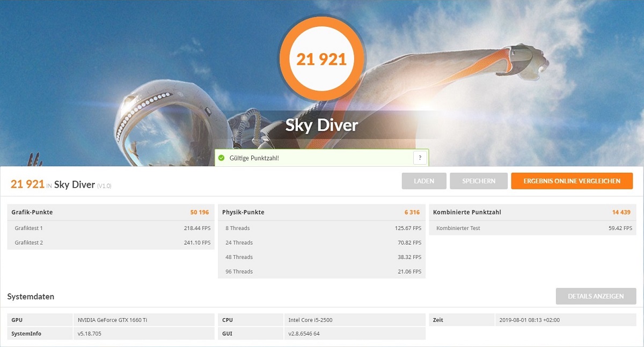Select the 38.32 FPS value

pyautogui.click(x=409, y=257)
